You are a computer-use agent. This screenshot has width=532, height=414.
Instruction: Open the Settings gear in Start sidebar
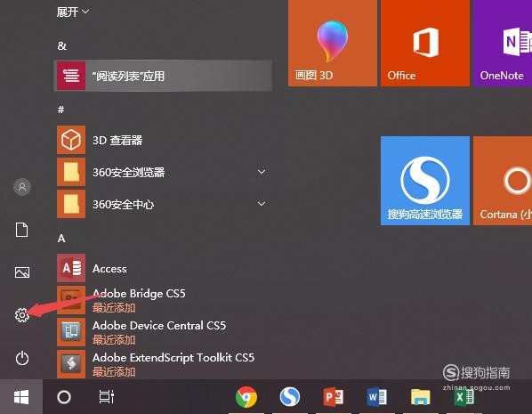(x=22, y=315)
